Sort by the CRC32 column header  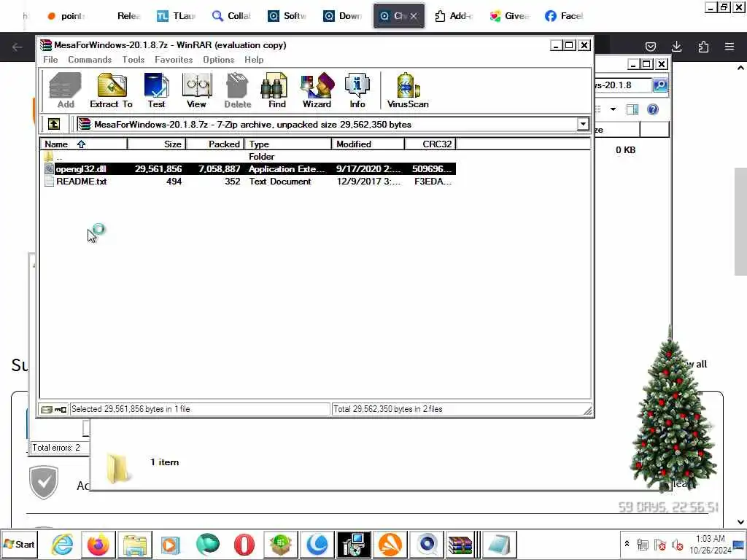(430, 144)
